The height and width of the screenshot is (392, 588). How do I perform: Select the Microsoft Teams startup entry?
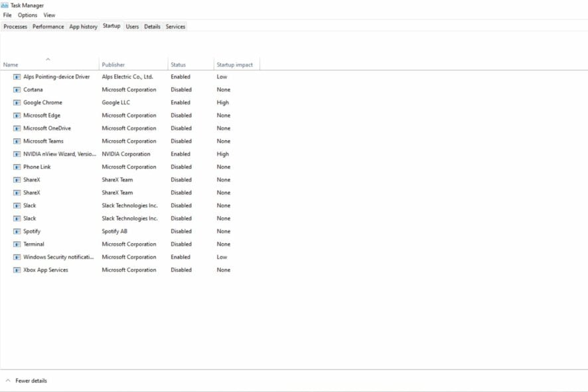43,141
